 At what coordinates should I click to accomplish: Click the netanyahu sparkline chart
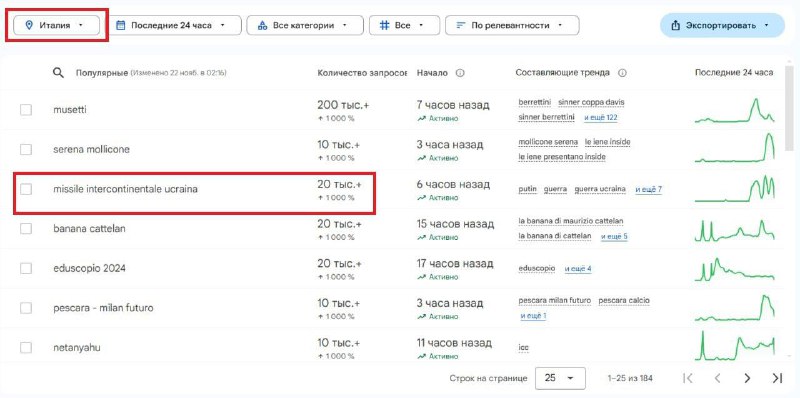734,346
